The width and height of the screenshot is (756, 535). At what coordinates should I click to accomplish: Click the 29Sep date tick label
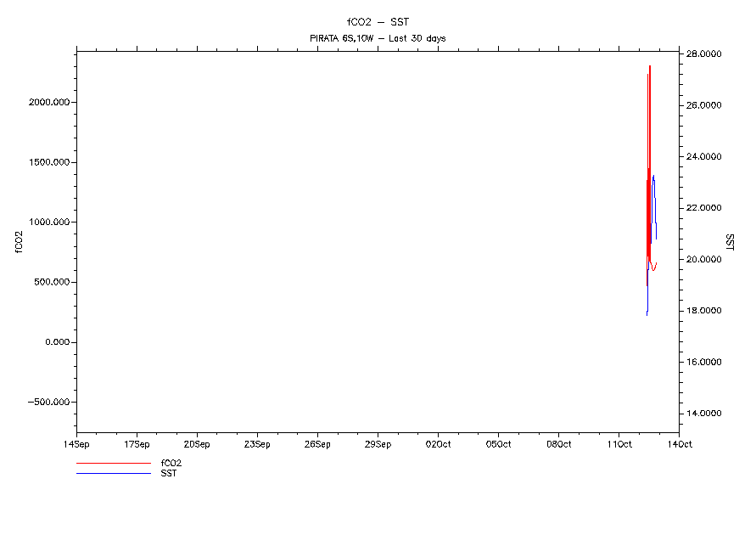[x=378, y=443]
